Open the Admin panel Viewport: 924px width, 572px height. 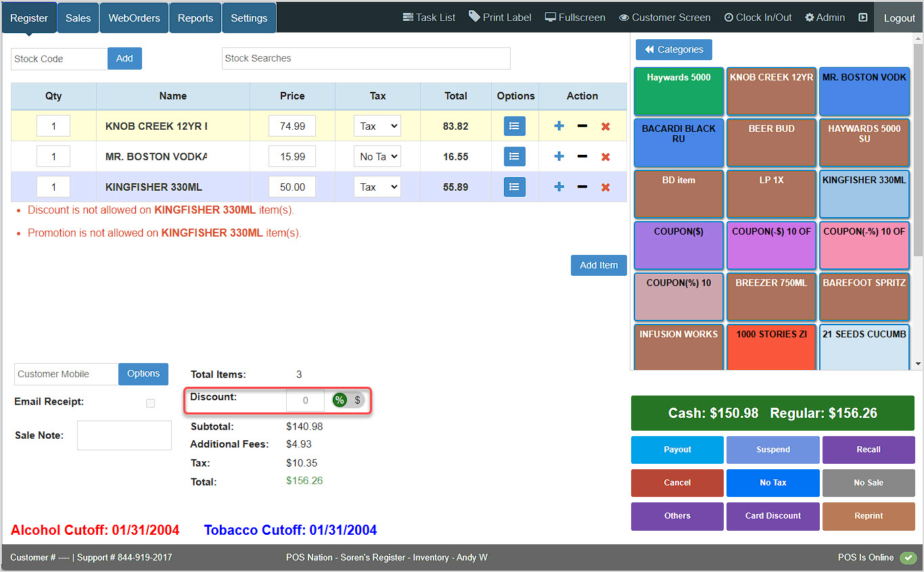(x=825, y=17)
